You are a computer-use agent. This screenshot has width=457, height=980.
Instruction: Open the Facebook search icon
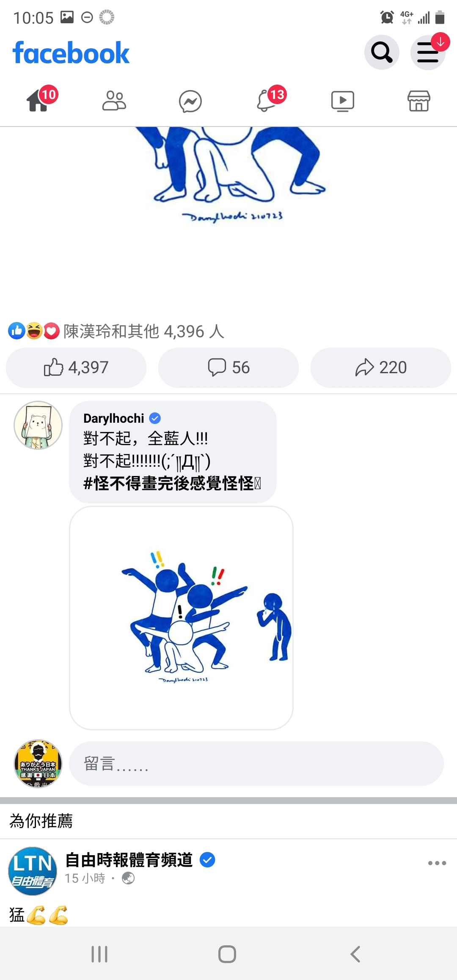click(382, 52)
